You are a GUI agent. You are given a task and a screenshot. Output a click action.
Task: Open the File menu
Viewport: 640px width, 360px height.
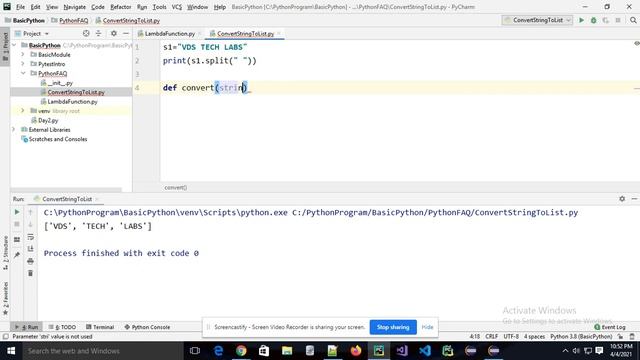click(x=20, y=7)
